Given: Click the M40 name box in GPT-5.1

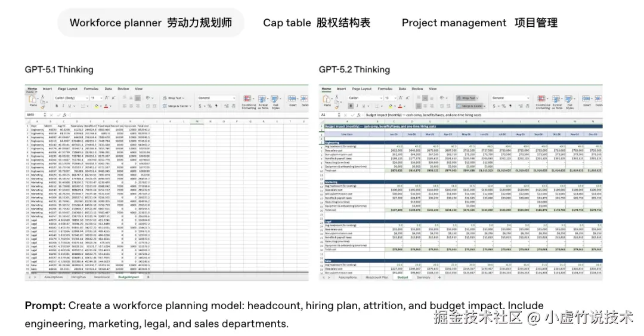Looking at the screenshot, I should click(x=35, y=115).
